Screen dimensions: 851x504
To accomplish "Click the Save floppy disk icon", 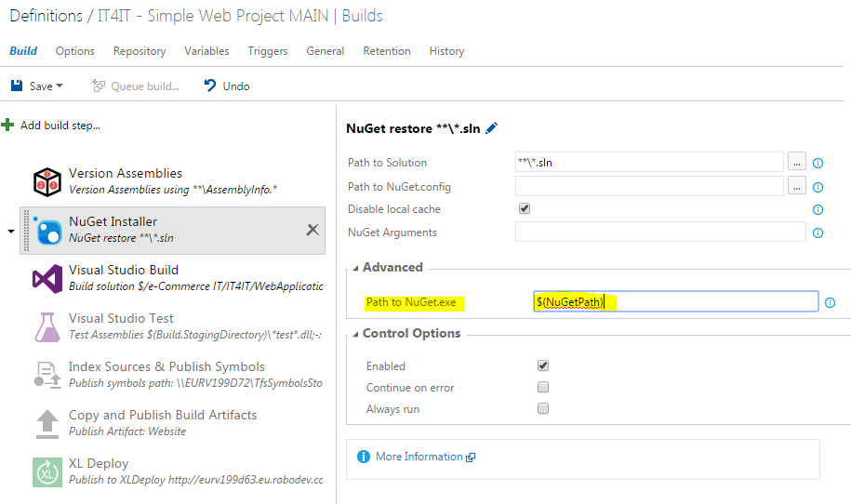I will (x=17, y=86).
